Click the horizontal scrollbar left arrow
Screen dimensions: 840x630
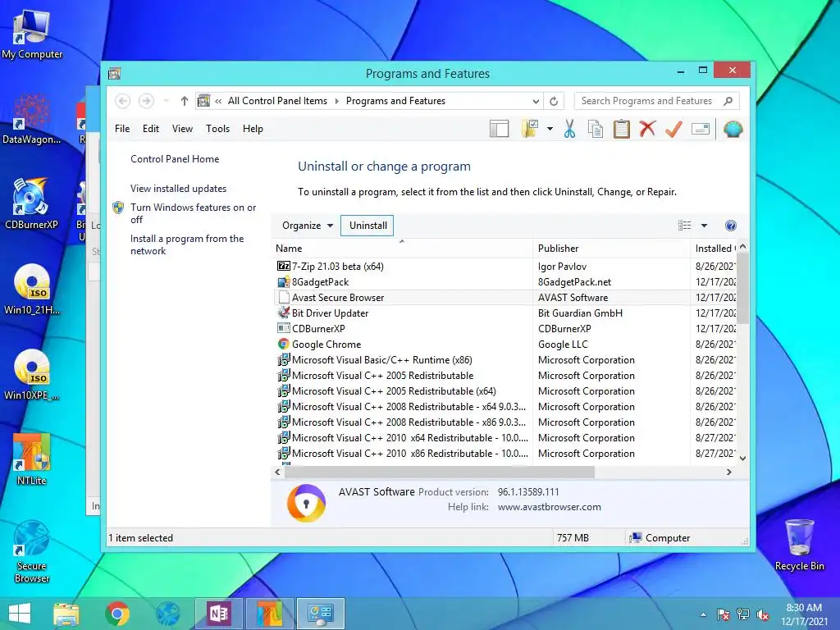pos(277,472)
